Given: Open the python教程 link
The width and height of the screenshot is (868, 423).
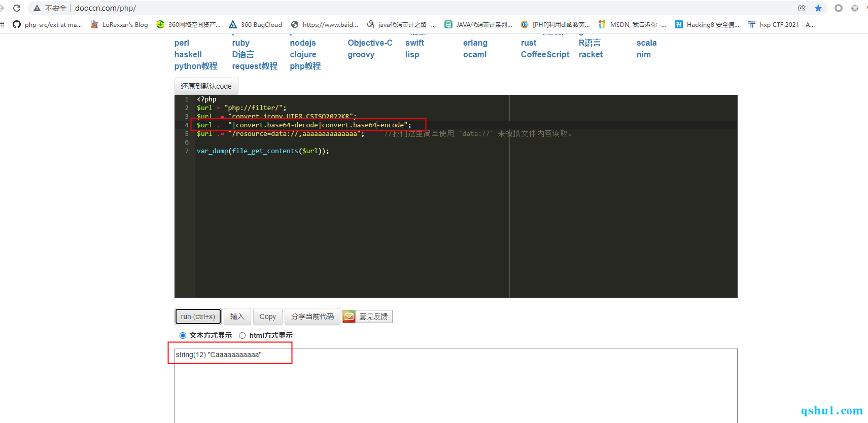Looking at the screenshot, I should point(196,66).
